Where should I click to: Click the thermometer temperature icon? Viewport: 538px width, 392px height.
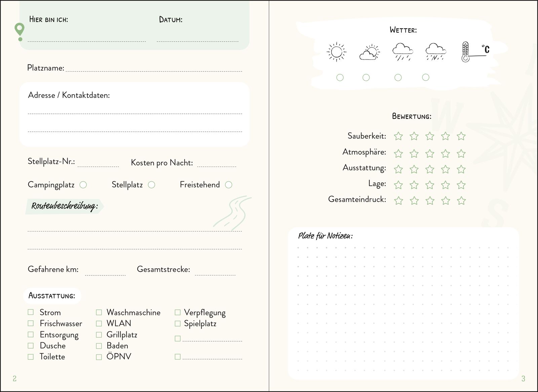coord(465,52)
